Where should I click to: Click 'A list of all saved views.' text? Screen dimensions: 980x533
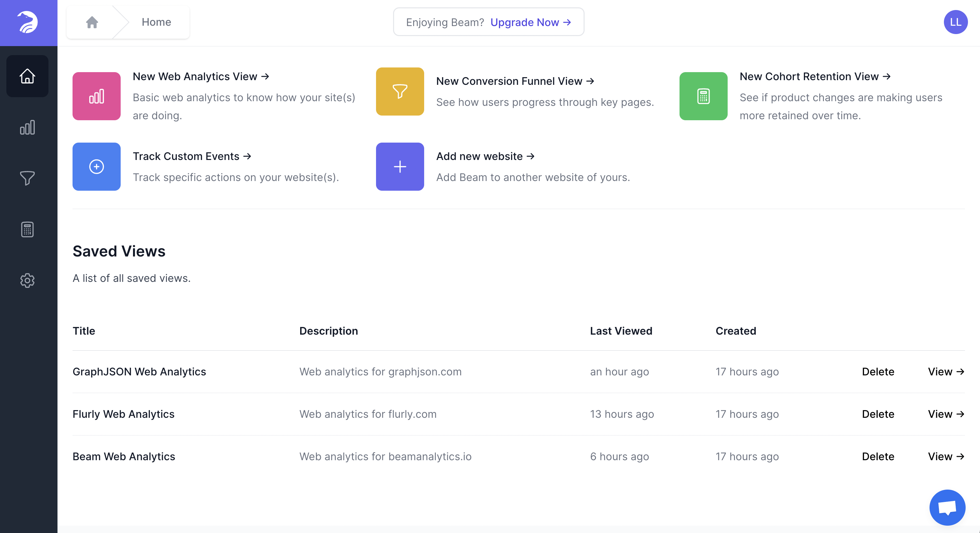tap(132, 278)
